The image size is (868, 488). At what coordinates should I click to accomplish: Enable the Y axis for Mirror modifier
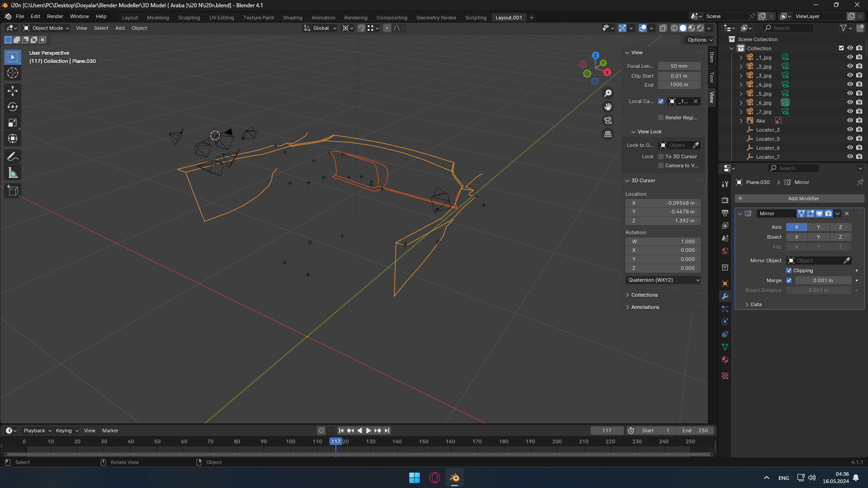click(x=818, y=227)
